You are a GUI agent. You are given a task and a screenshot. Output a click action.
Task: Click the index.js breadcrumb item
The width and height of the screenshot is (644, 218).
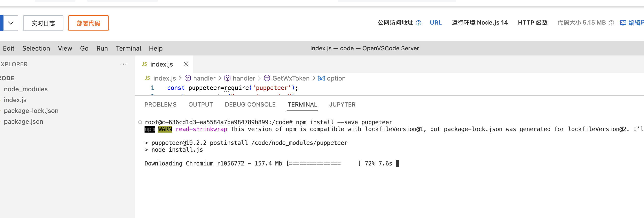coord(164,78)
